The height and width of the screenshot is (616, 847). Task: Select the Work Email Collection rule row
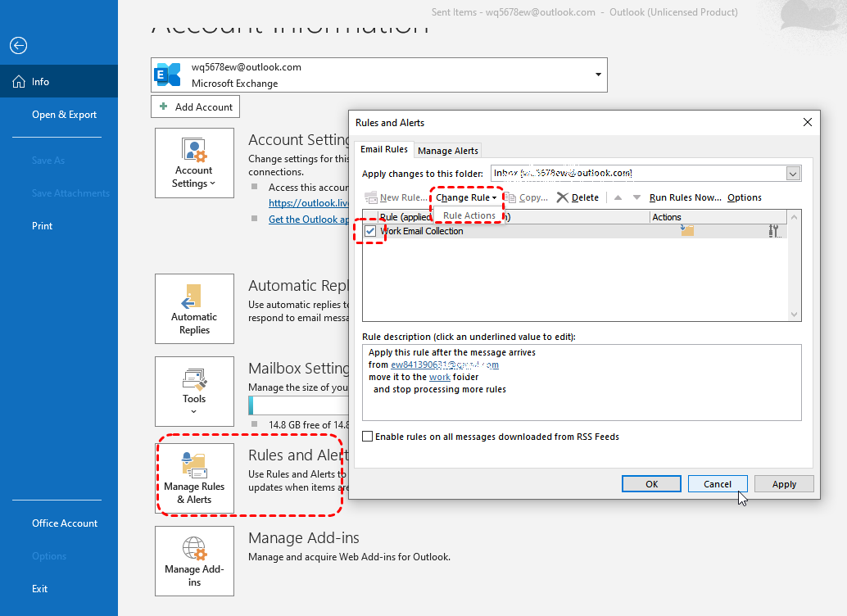click(x=575, y=231)
